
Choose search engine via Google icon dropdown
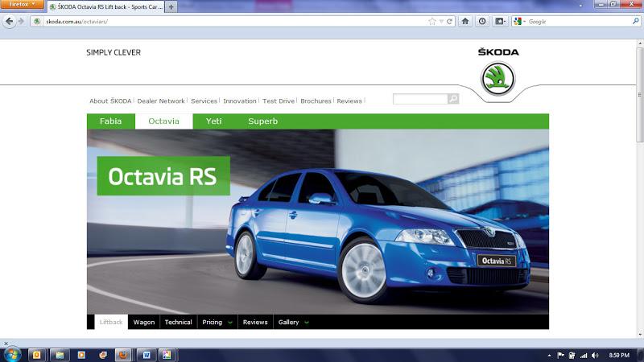[x=519, y=22]
